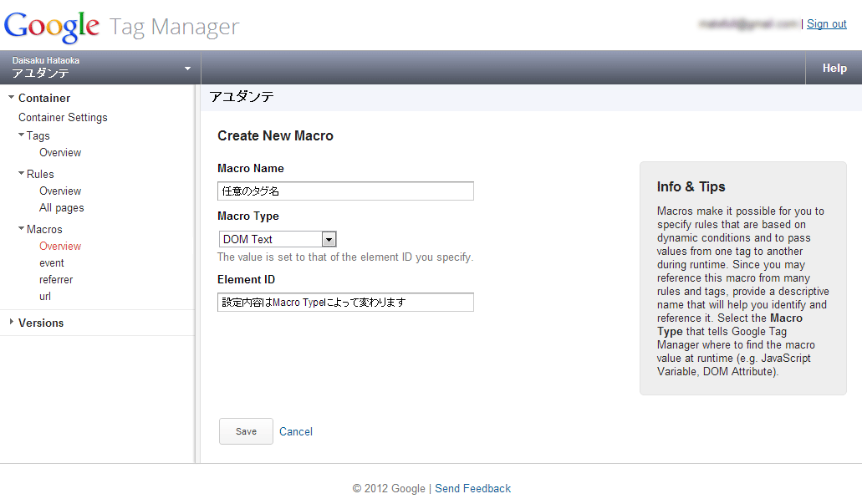Select the referrer macro
Image resolution: width=862 pixels, height=504 pixels.
click(x=56, y=280)
